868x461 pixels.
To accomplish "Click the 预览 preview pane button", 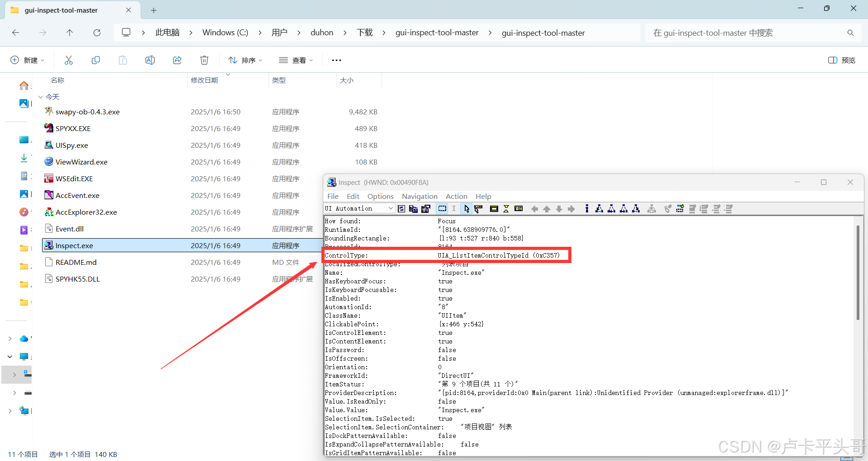I will click(x=842, y=60).
